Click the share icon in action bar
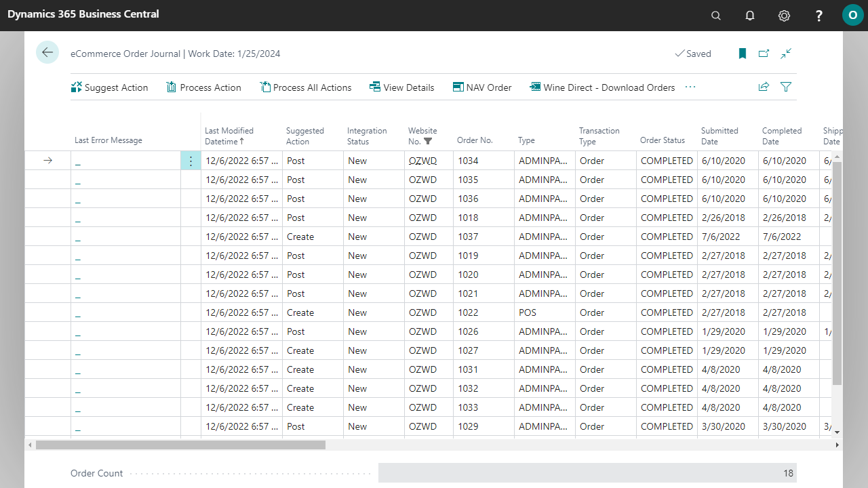Image resolution: width=868 pixels, height=488 pixels. pyautogui.click(x=764, y=87)
